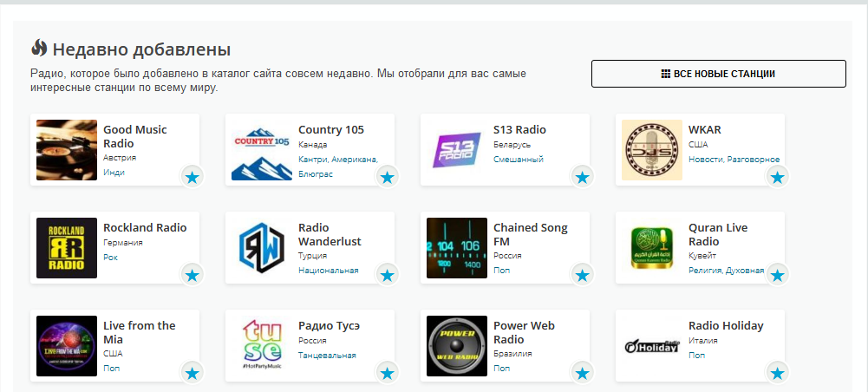
Task: Open the WKAR station title link
Action: [x=705, y=130]
